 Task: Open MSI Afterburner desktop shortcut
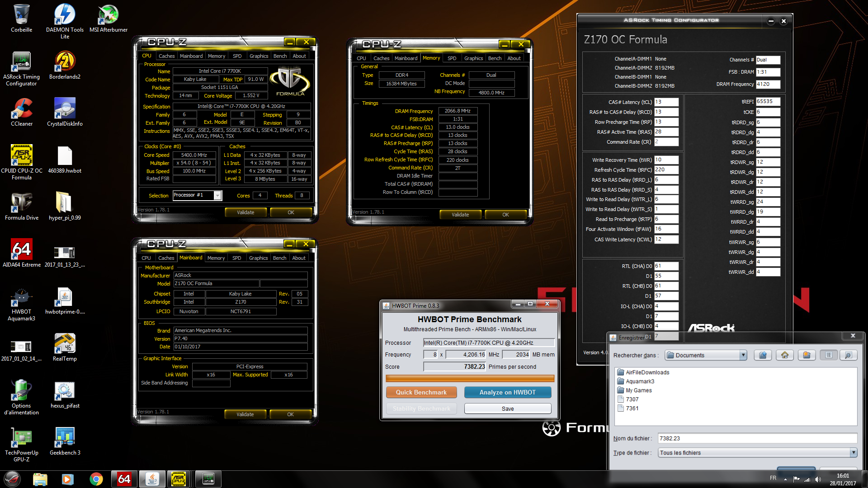pyautogui.click(x=108, y=19)
